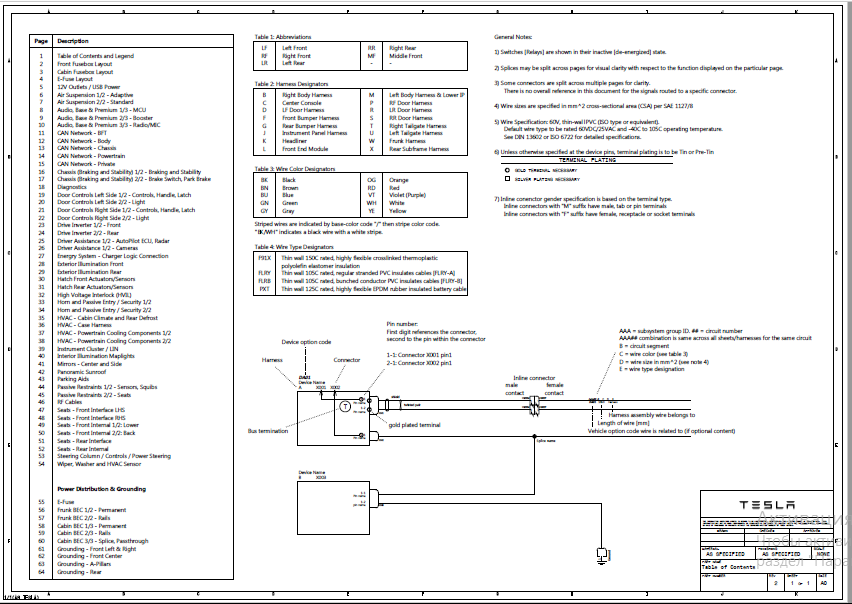Select the 'Center Console' harness cell

click(x=302, y=103)
